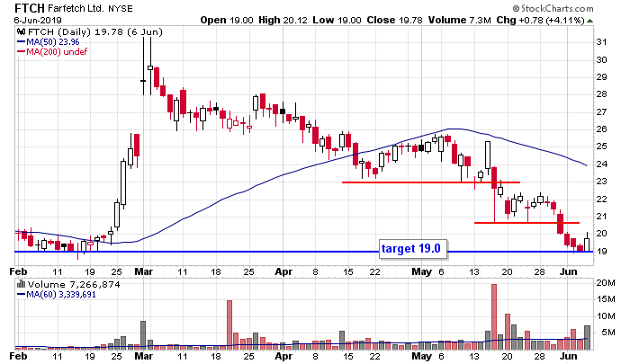Image resolution: width=630 pixels, height=364 pixels.
Task: Click the 5M volume axis label
Action: tap(608, 333)
